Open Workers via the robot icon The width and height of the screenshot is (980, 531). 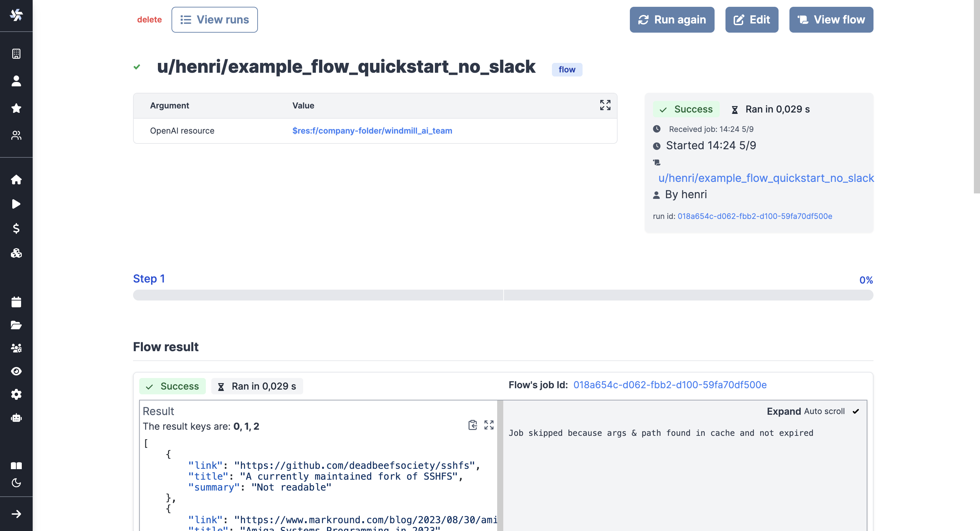tap(16, 418)
